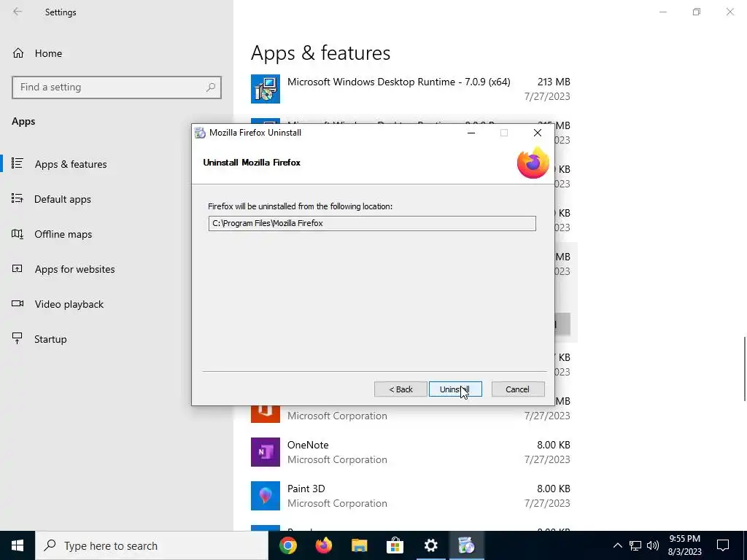Open Home in Settings sidebar
Screen dimensions: 747x560
48,53
